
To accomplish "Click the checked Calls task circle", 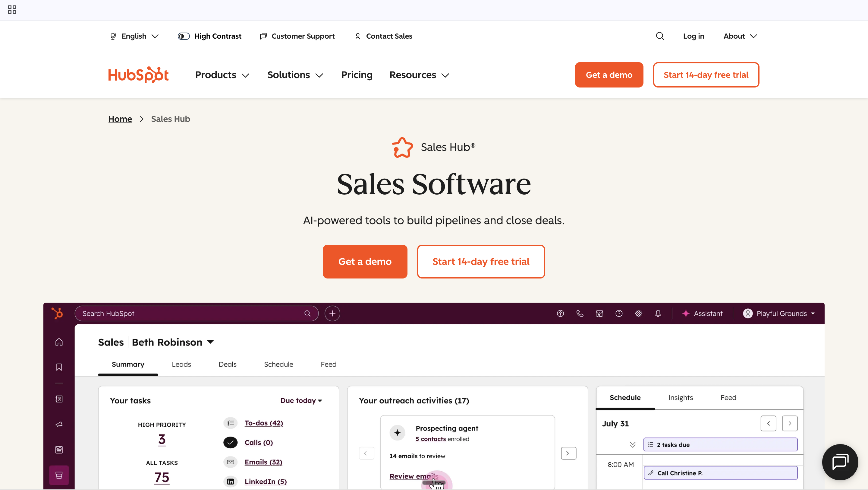I will click(231, 442).
